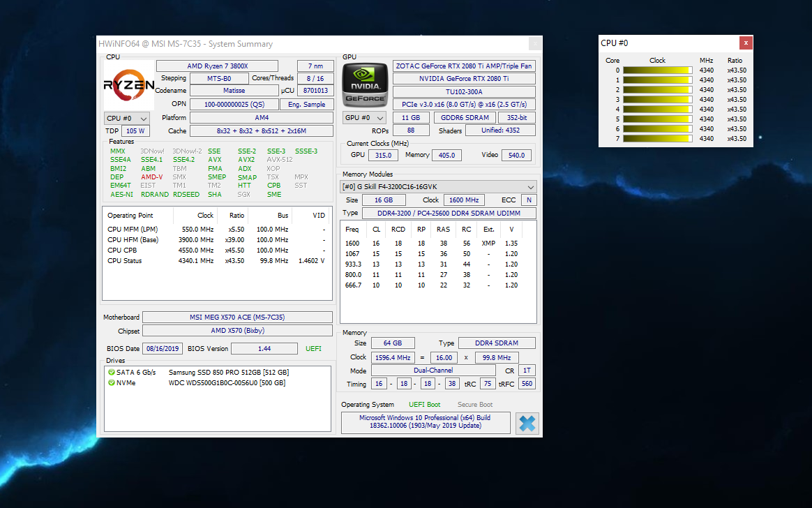Click the CPU HFM (Base) row

point(216,240)
